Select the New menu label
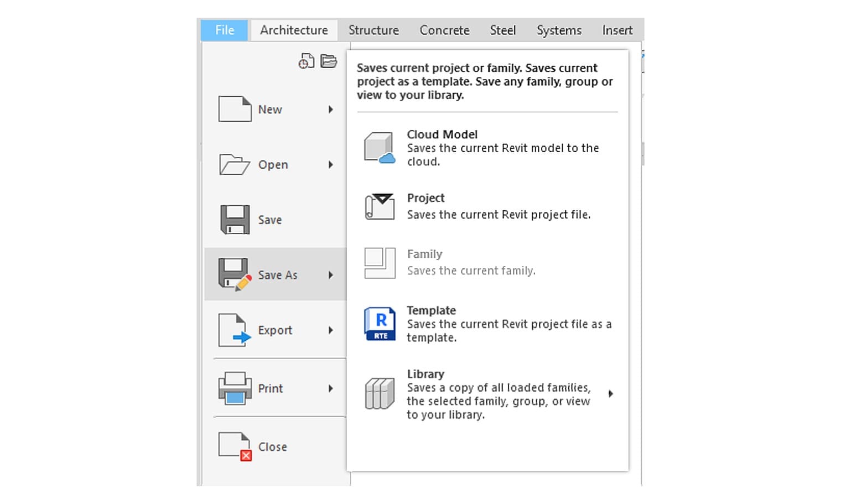The width and height of the screenshot is (841, 504). pos(270,110)
